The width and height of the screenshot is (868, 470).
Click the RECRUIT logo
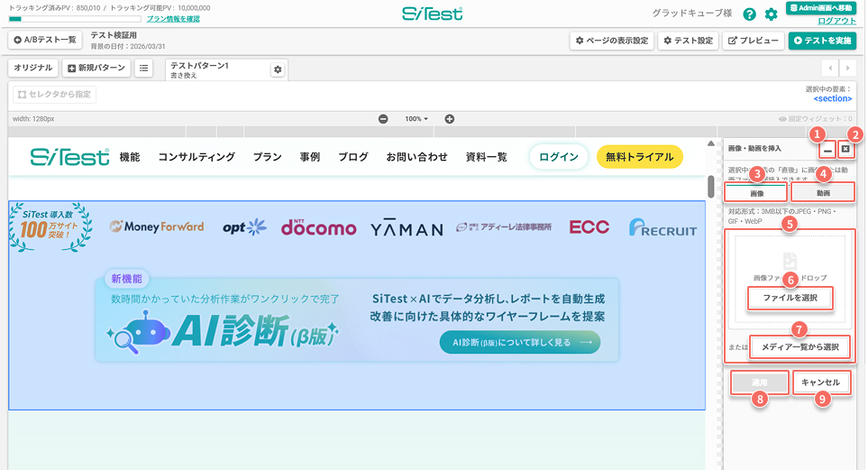[662, 227]
